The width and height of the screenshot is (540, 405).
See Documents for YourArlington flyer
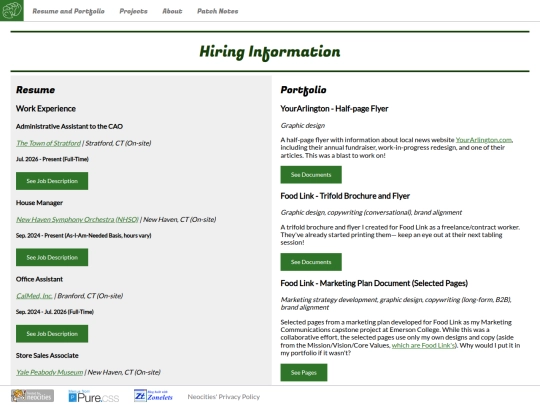click(x=311, y=175)
